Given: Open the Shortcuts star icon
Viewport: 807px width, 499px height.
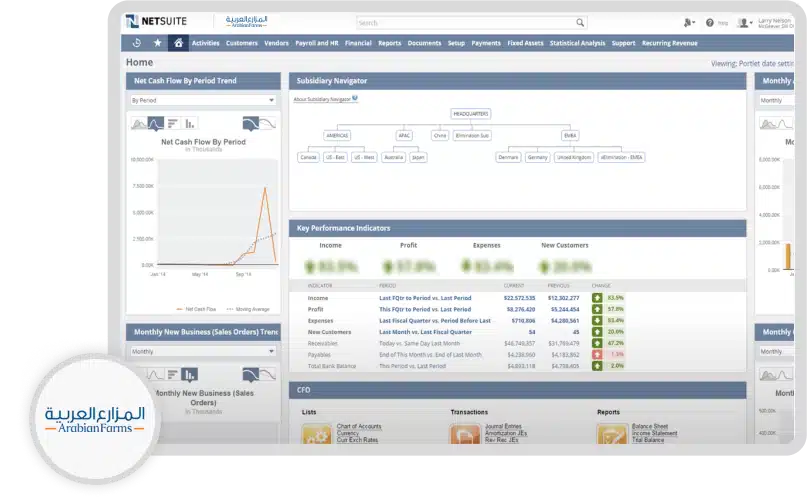Looking at the screenshot, I should point(157,43).
